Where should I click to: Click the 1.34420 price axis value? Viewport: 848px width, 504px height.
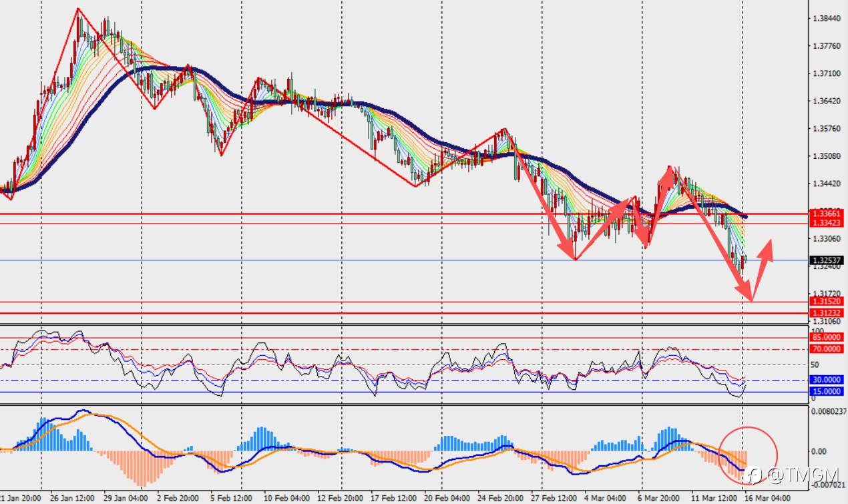(827, 184)
